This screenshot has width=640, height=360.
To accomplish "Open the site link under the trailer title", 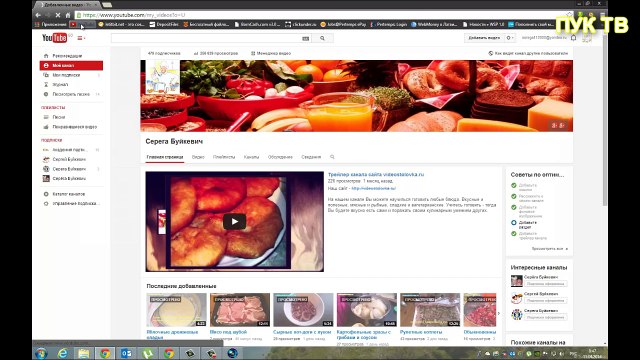I will pyautogui.click(x=373, y=189).
